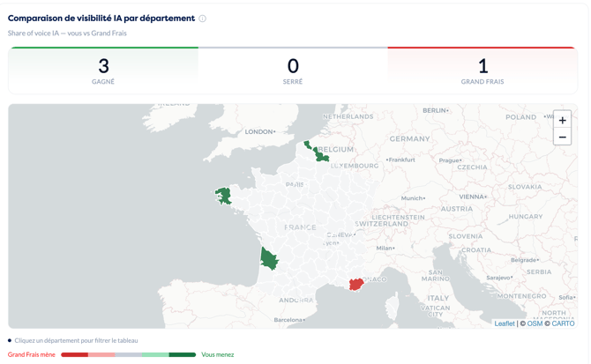Click the LONDON label on the map
The height and width of the screenshot is (364, 591).
click(258, 131)
